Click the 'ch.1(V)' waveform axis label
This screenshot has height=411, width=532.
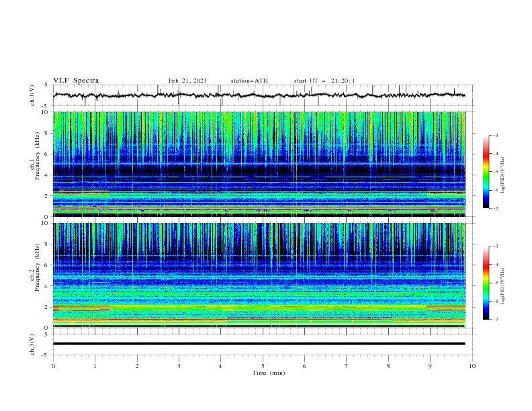(32, 95)
